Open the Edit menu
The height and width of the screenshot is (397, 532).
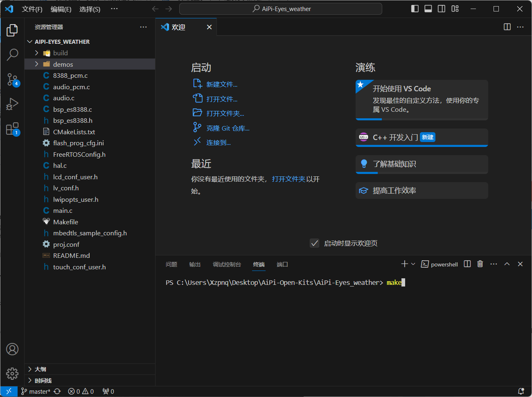[x=61, y=9]
